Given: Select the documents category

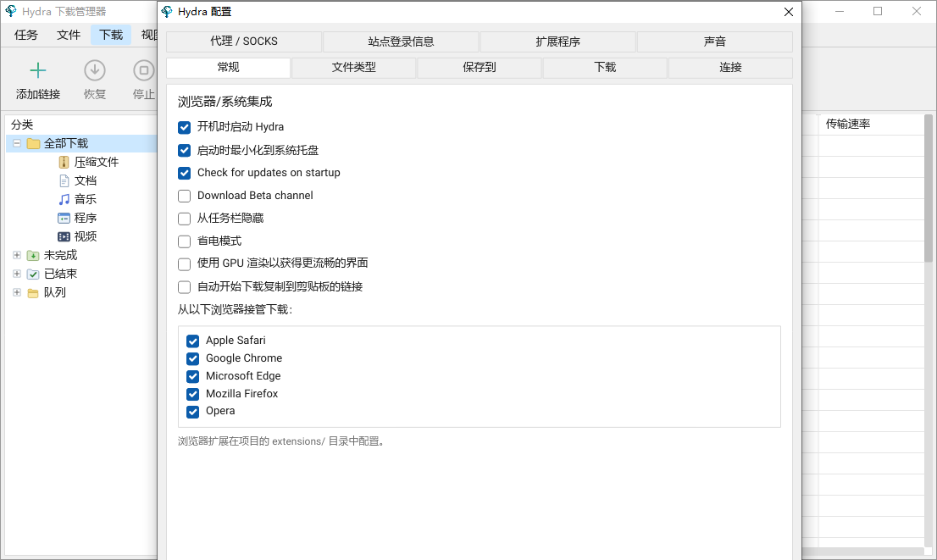Looking at the screenshot, I should (86, 180).
